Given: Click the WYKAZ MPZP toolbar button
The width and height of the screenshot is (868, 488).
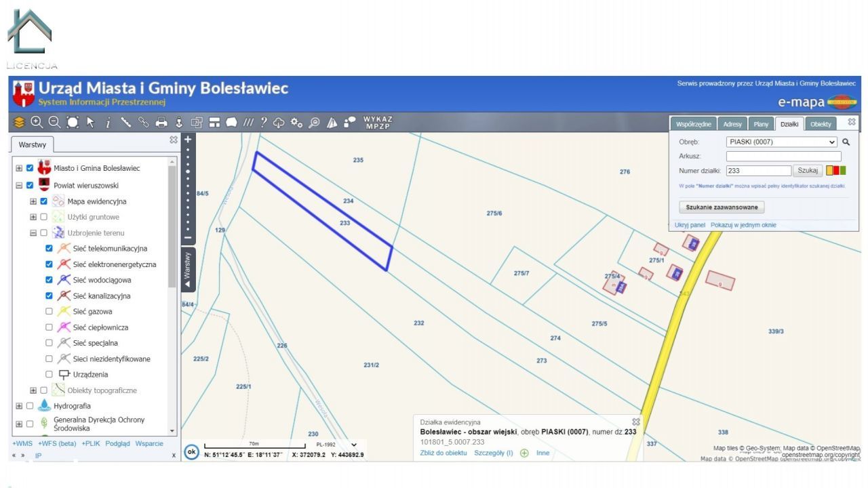Looking at the screenshot, I should (378, 123).
